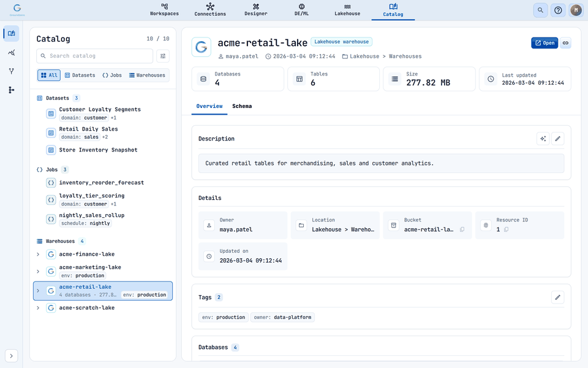Filter catalog to All items
Viewport: 588px width, 368px height.
pos(49,75)
